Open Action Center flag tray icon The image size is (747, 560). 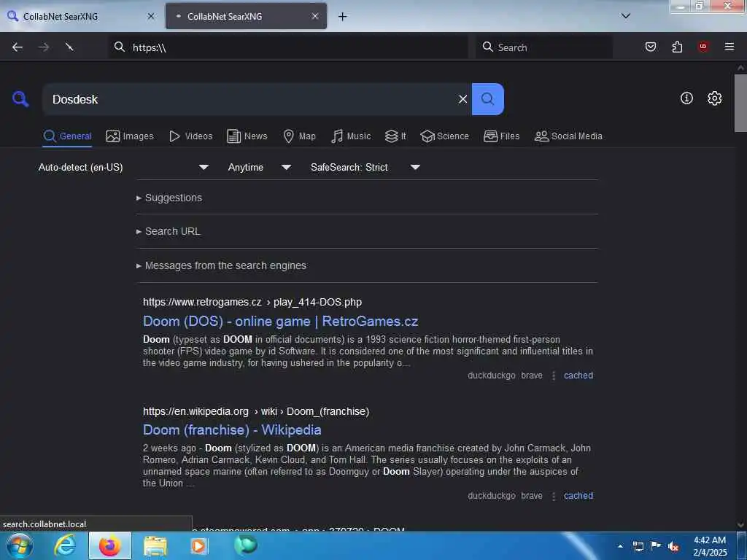(x=656, y=545)
